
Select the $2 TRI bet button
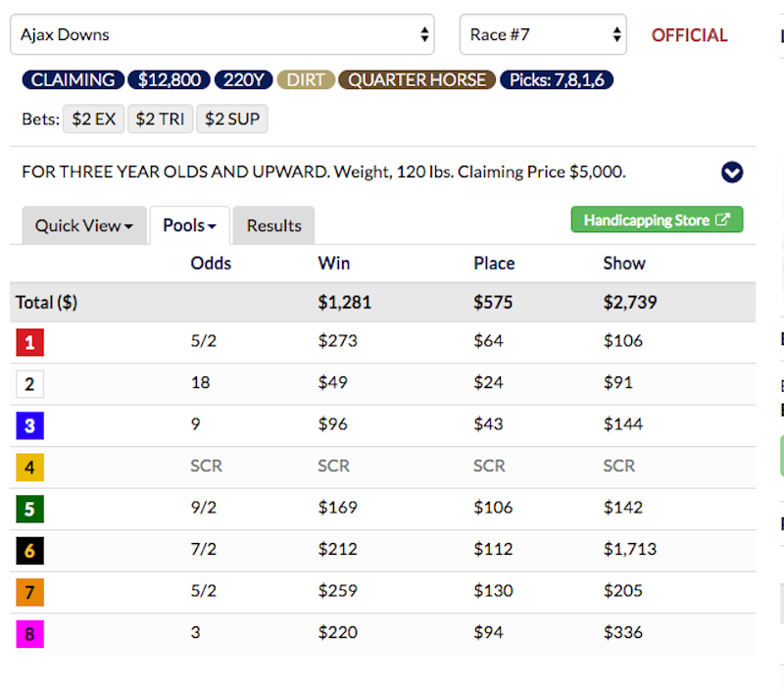(160, 120)
